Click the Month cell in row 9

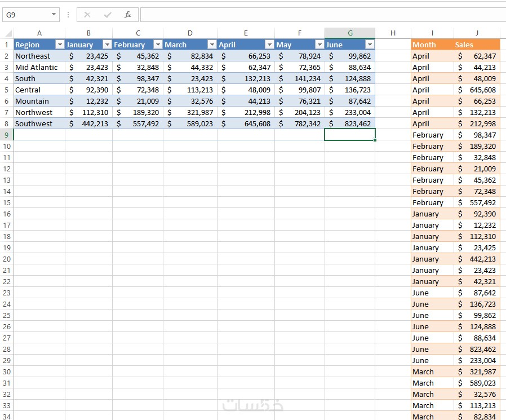pos(432,135)
